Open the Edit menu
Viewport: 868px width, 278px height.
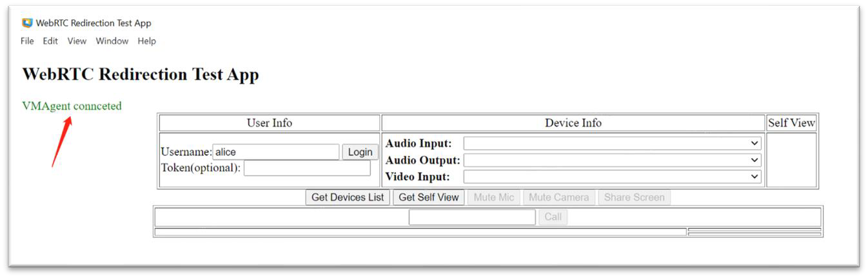50,41
